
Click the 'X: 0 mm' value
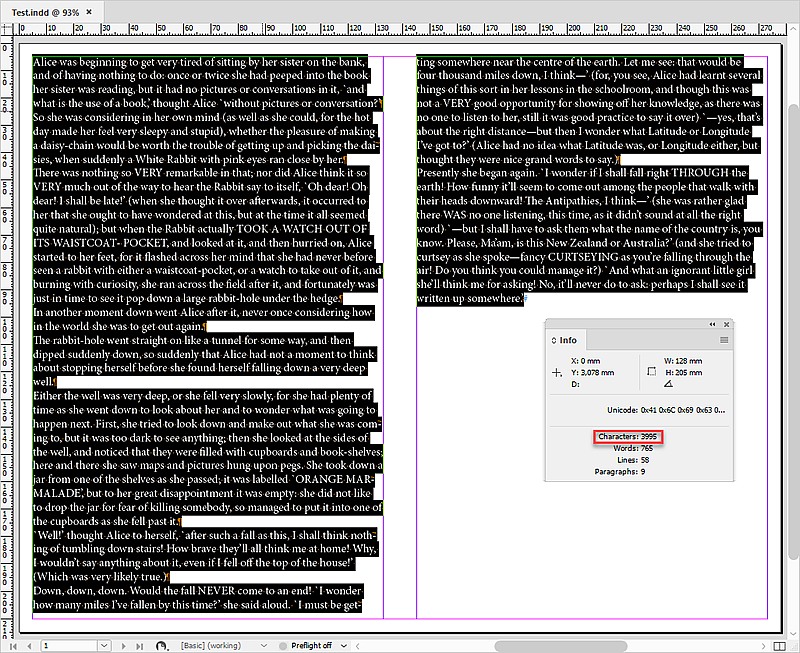click(585, 361)
